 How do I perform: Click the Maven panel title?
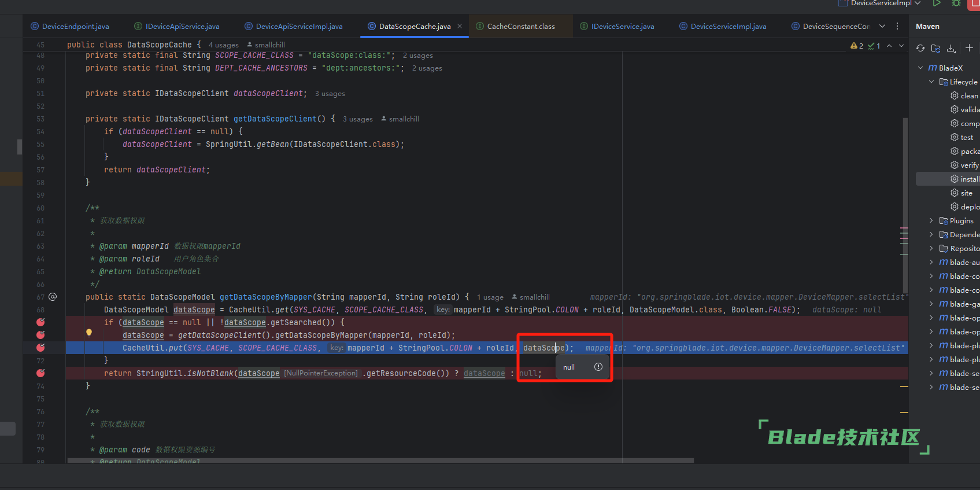pos(927,26)
